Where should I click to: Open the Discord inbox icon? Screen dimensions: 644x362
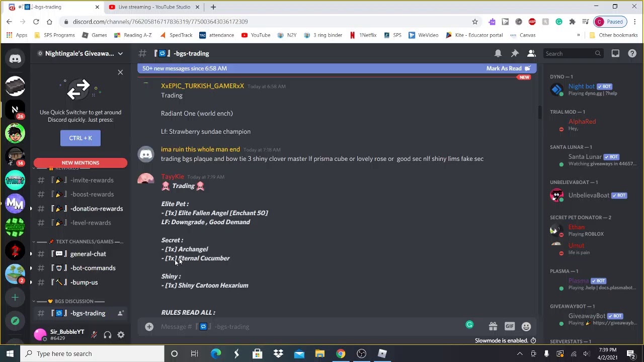615,53
